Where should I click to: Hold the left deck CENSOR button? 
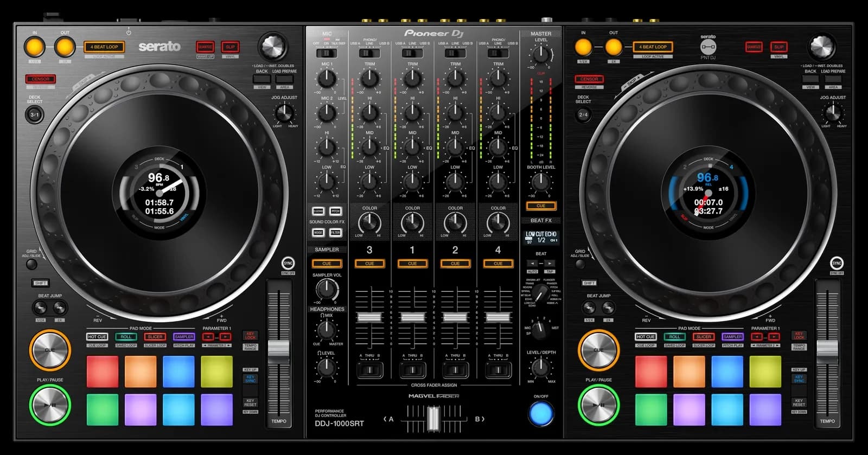click(x=41, y=79)
